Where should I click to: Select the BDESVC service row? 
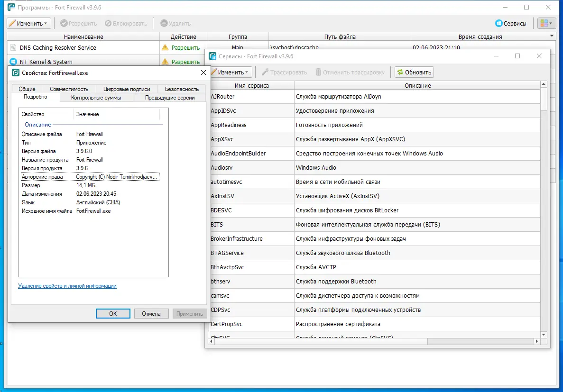coord(375,210)
